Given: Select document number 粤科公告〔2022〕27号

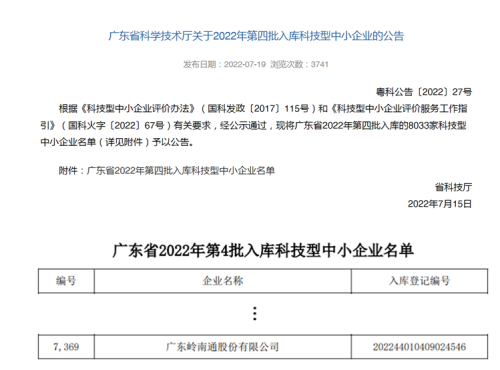Looking at the screenshot, I should point(424,92).
